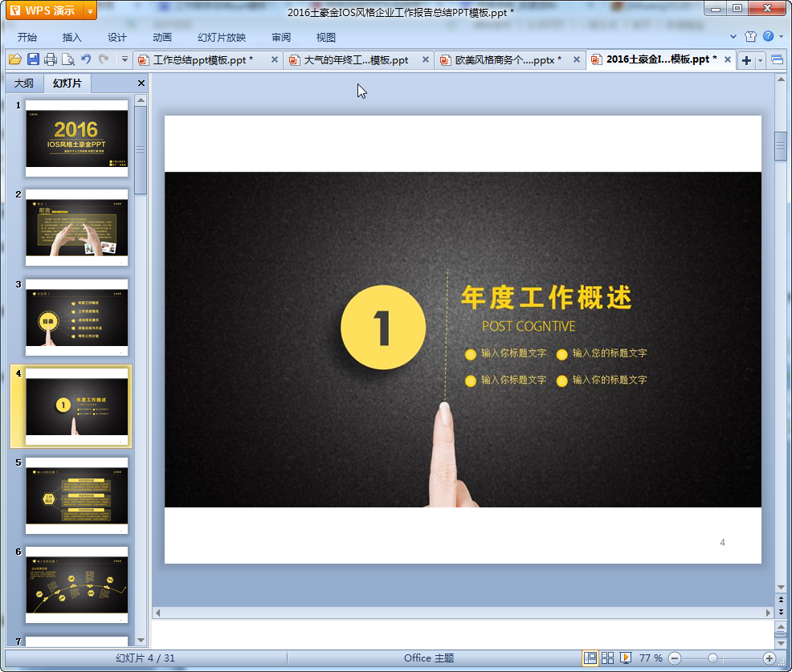Open the skin (shirt) icon
The image size is (792, 672).
click(x=750, y=36)
